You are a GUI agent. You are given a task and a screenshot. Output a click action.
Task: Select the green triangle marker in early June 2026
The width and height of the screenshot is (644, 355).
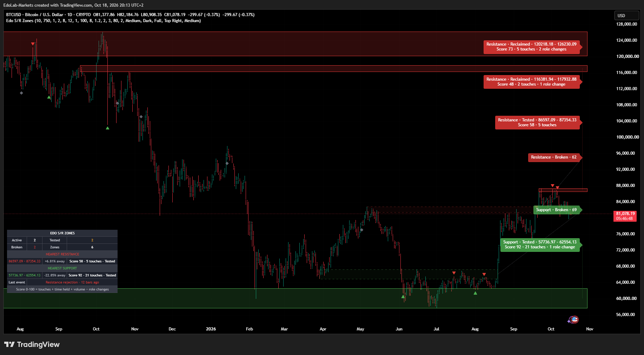tap(403, 297)
